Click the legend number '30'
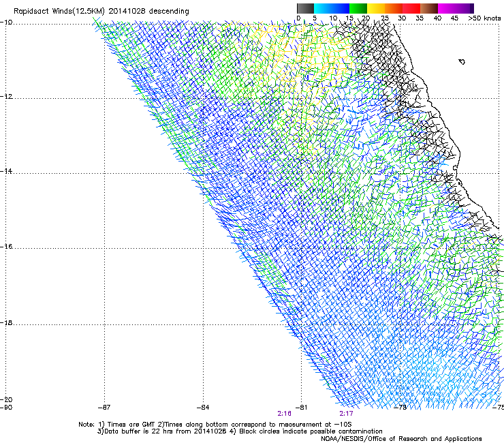504x443 pixels. pyautogui.click(x=402, y=18)
